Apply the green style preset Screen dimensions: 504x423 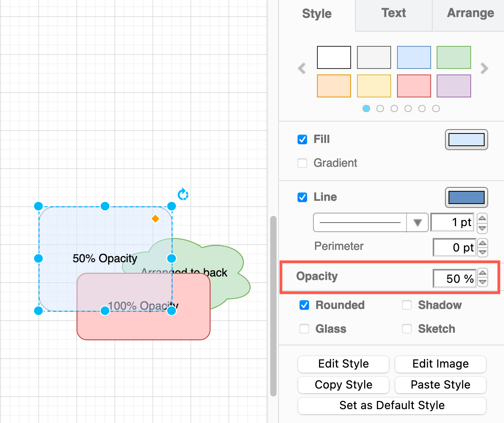pyautogui.click(x=454, y=57)
